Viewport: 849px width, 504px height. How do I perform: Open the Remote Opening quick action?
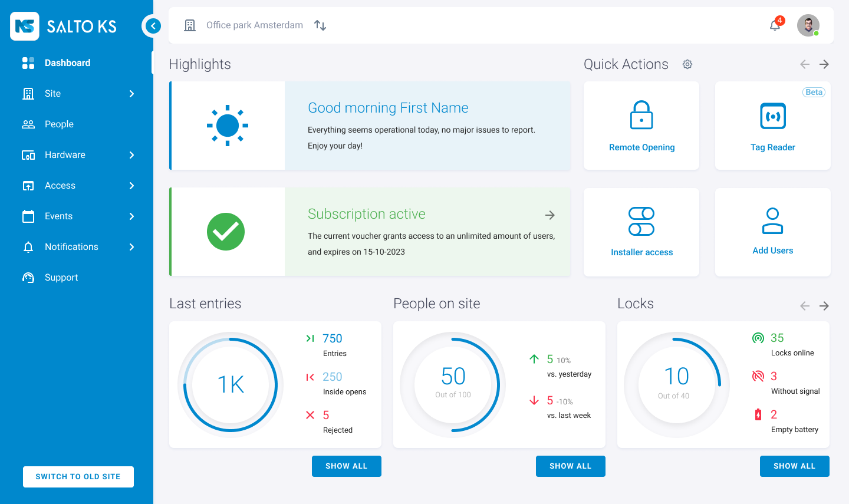[641, 126]
